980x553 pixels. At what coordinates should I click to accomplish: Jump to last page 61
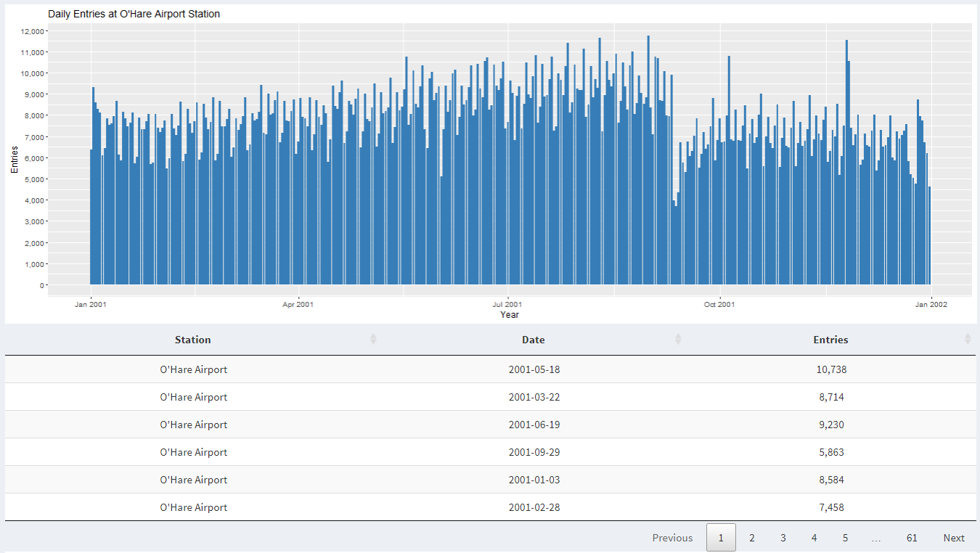coord(912,538)
